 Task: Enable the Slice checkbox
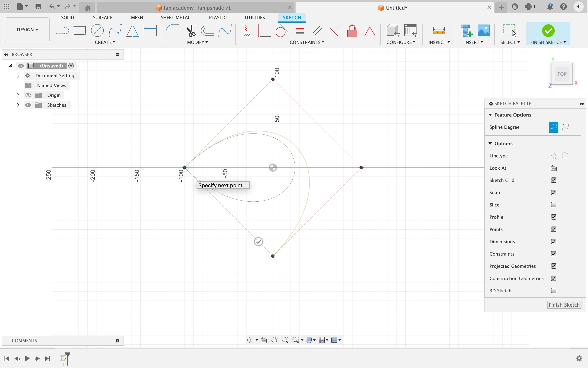point(553,205)
